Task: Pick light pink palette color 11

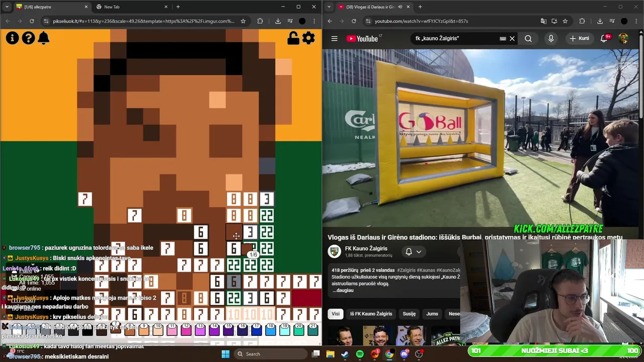Action: click(172, 329)
